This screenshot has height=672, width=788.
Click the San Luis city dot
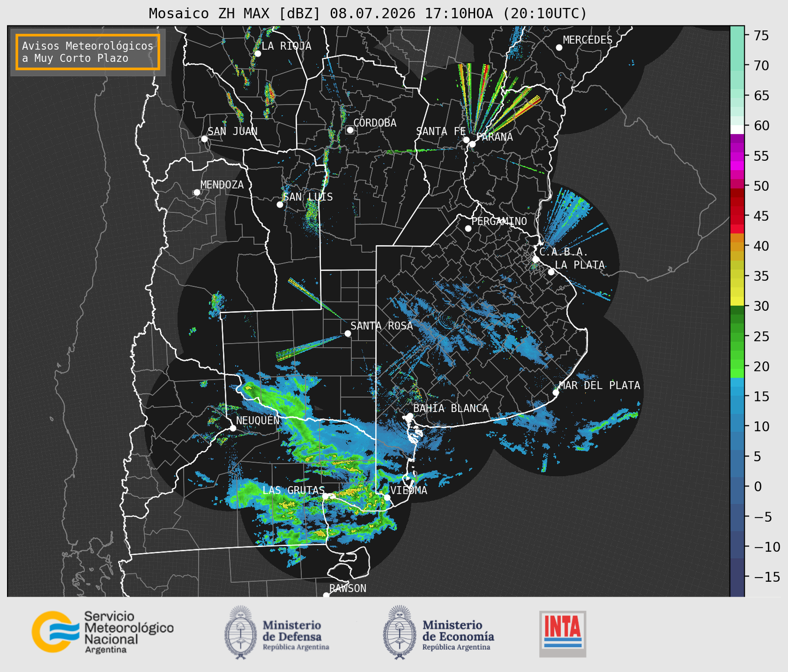point(280,205)
